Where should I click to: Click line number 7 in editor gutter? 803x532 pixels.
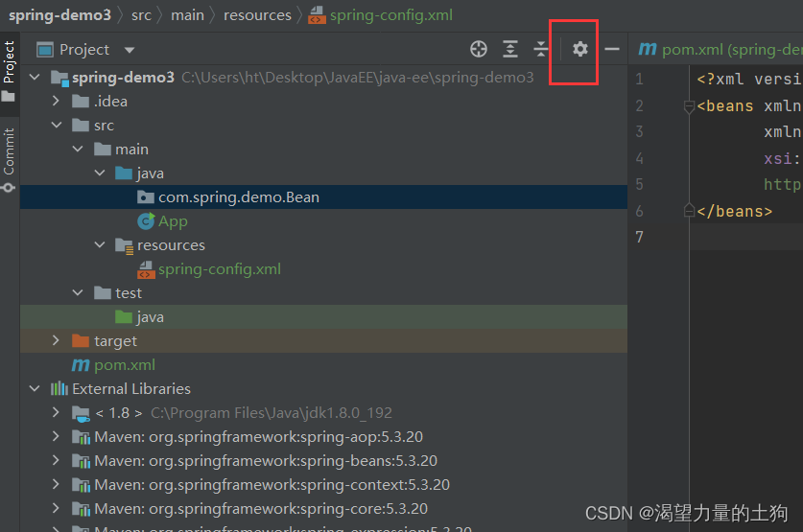click(x=639, y=237)
